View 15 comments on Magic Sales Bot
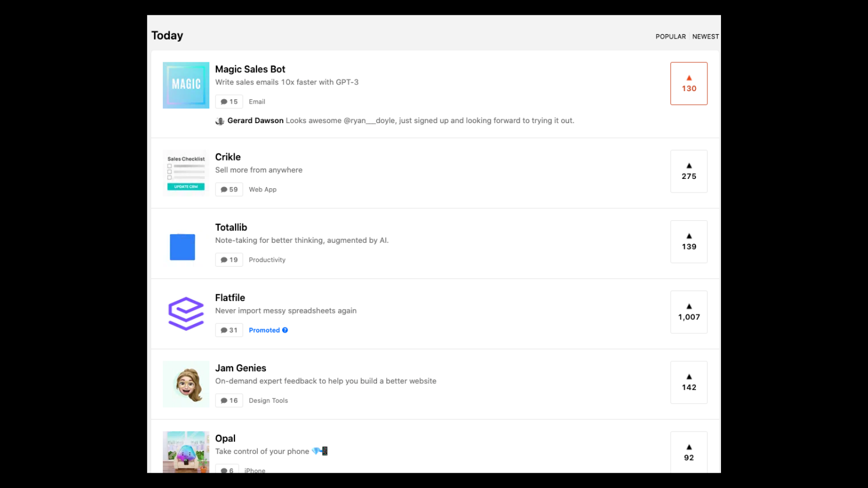This screenshot has width=868, height=488. (229, 101)
